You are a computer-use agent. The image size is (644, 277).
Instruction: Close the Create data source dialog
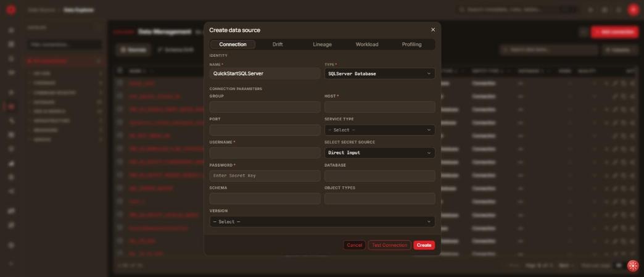click(433, 30)
